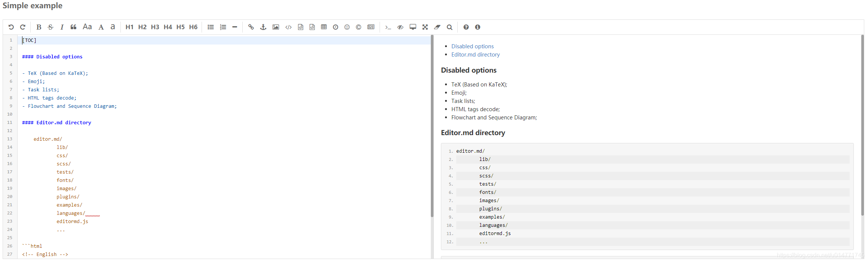Insert an unordered bullet list
The image size is (868, 262).
(211, 27)
